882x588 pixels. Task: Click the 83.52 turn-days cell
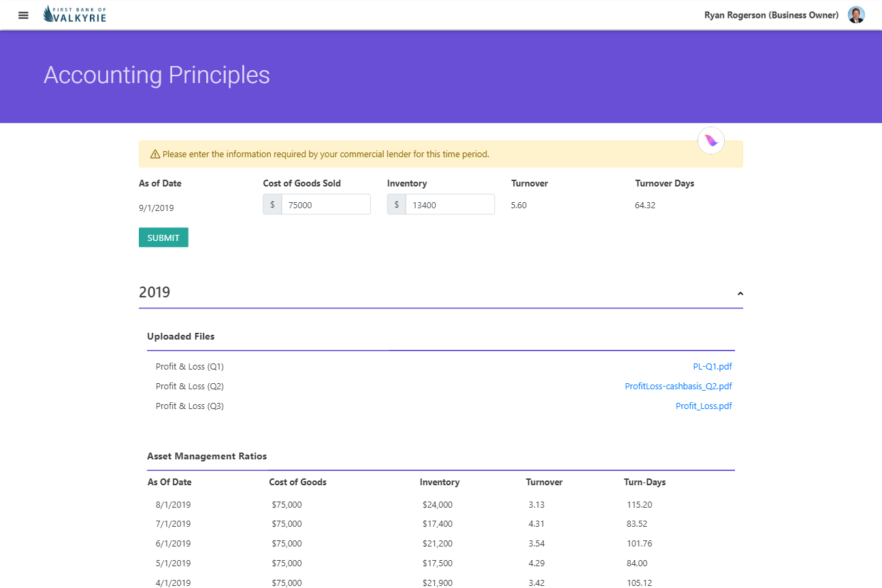click(637, 524)
